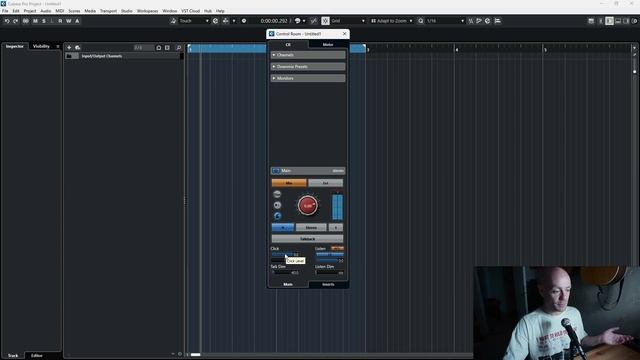The height and width of the screenshot is (360, 640).
Task: Open the Adapt to Zoom dropdown
Action: [411, 21]
